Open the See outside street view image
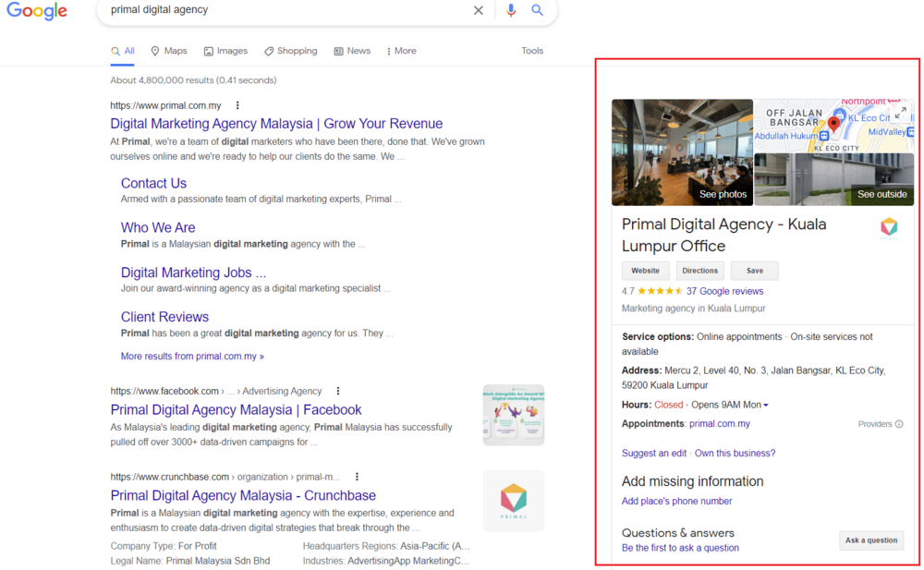This screenshot has width=924, height=570. (833, 180)
